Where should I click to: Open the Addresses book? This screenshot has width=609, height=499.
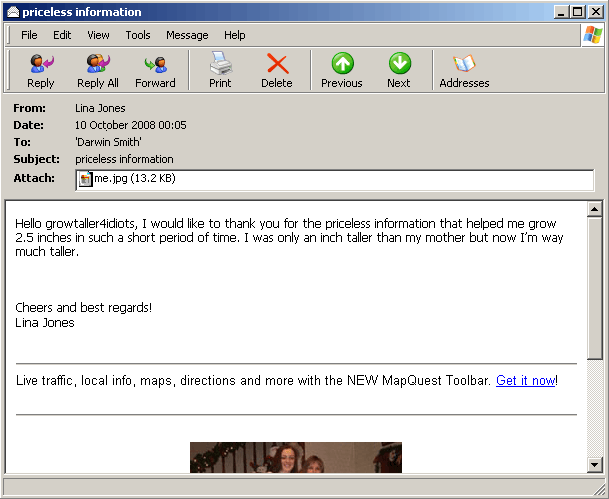(464, 70)
